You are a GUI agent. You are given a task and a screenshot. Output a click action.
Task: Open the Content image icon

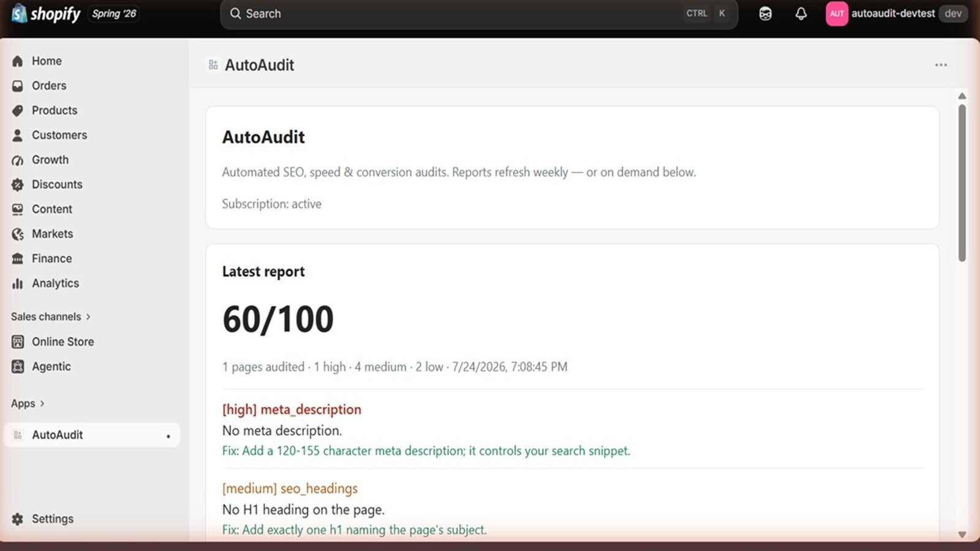(x=18, y=209)
